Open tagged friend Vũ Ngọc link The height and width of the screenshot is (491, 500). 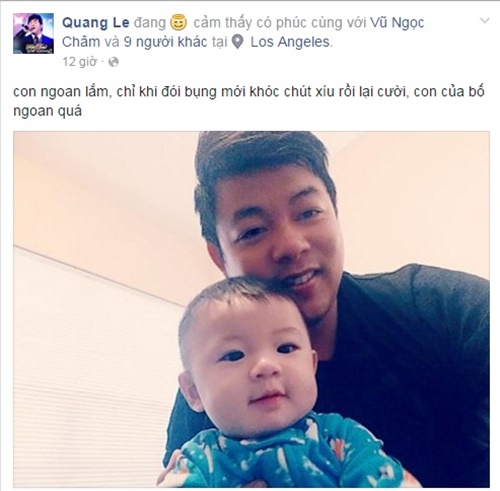coord(397,23)
